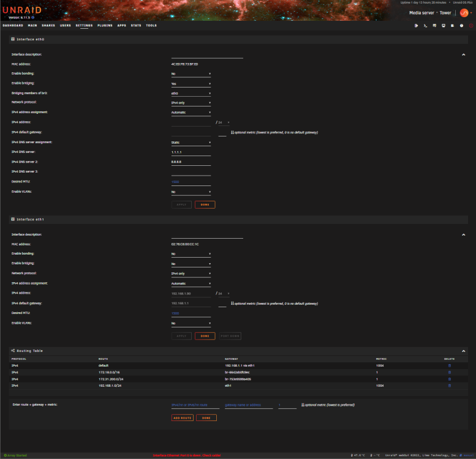Click the Logout icon in the toolbar

(x=416, y=26)
